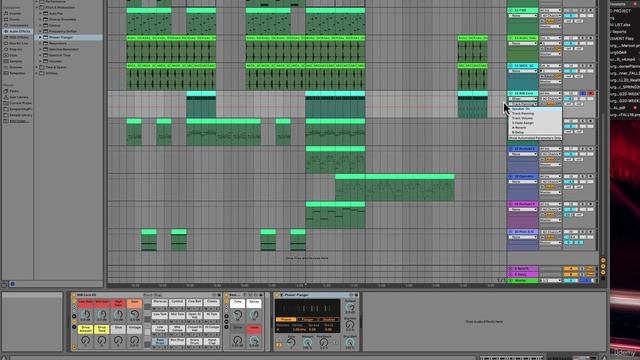
Task: Select the B Delay return track
Action: (x=524, y=274)
